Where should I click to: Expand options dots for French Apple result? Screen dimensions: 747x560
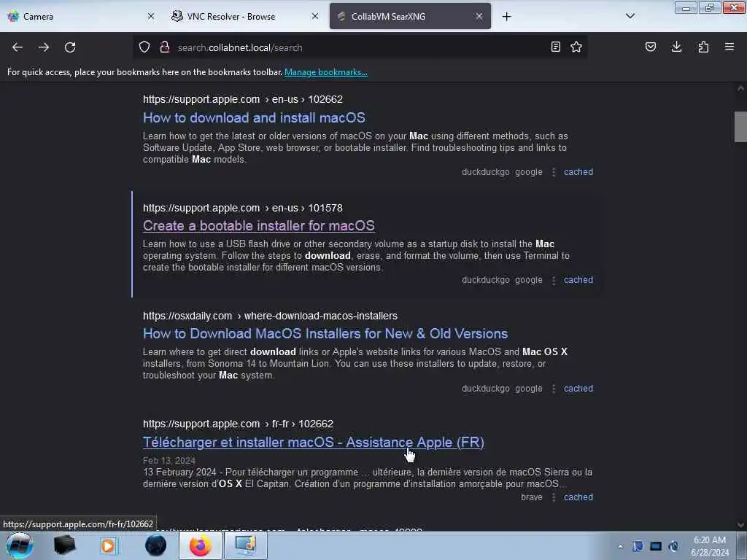click(x=554, y=497)
